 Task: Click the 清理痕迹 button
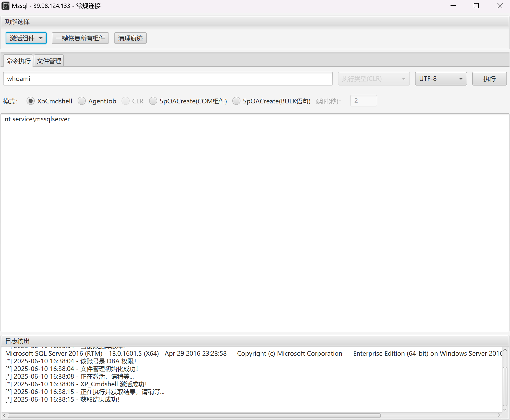pos(130,38)
